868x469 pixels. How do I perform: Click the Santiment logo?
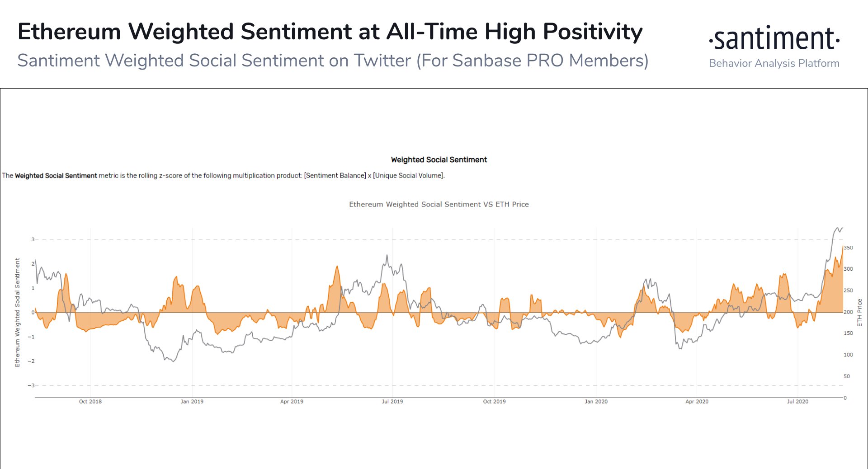pyautogui.click(x=774, y=38)
